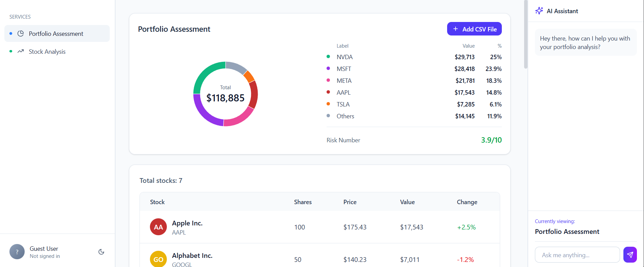Screen dimensions: 644x267
Task: Select the TSLA orange legend dot
Action: coord(328,104)
